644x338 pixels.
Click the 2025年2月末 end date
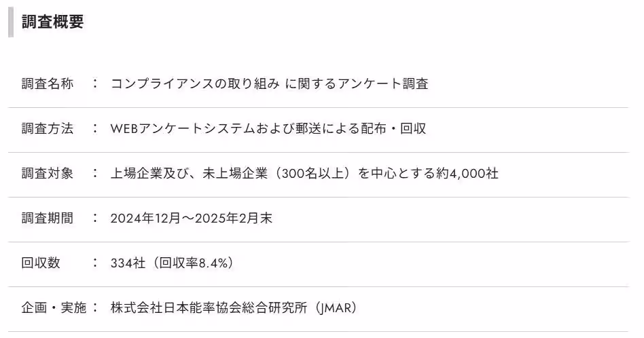tap(234, 218)
